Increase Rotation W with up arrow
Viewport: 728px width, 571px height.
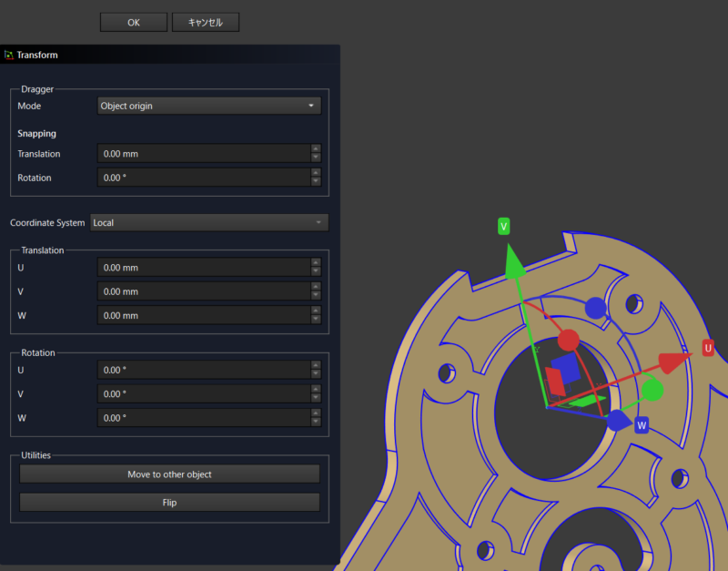tap(316, 413)
